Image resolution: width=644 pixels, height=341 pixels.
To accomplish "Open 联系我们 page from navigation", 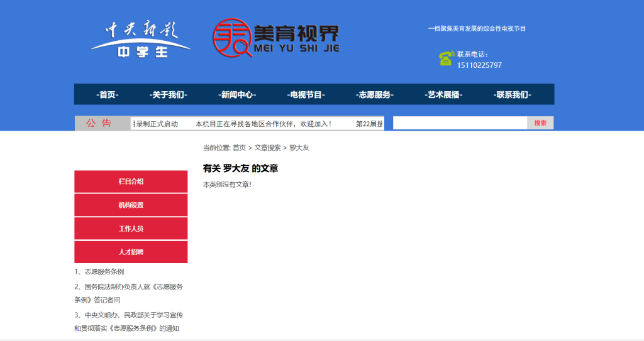I will click(513, 95).
